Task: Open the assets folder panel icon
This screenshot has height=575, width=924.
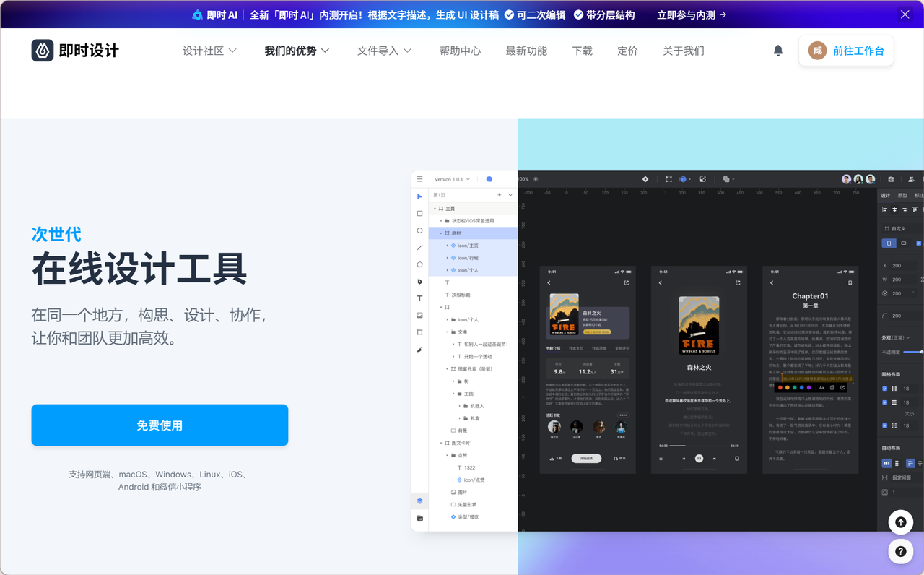Action: [x=419, y=518]
